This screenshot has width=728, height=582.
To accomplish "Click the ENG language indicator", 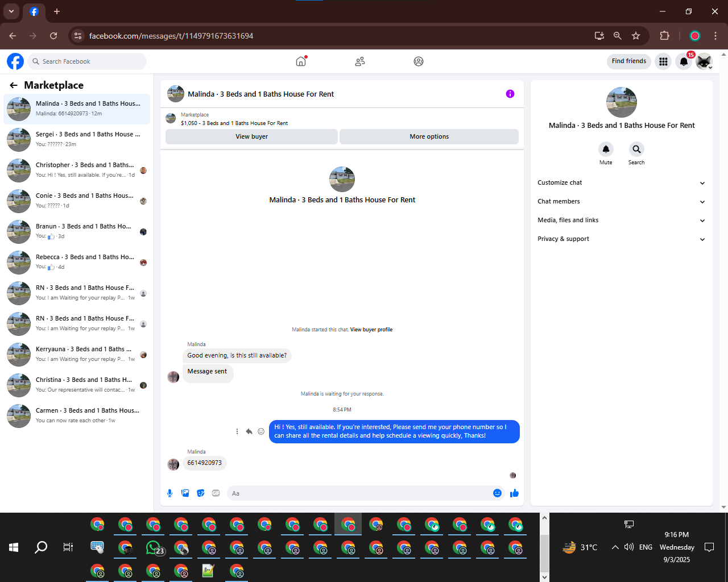I will coord(646,547).
